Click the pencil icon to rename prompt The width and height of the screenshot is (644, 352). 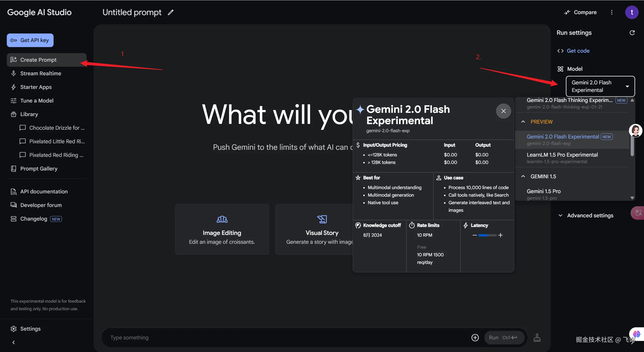pos(171,12)
